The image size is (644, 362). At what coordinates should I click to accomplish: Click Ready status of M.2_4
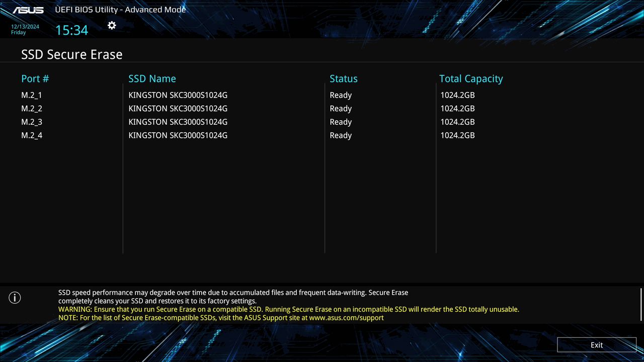click(x=341, y=135)
